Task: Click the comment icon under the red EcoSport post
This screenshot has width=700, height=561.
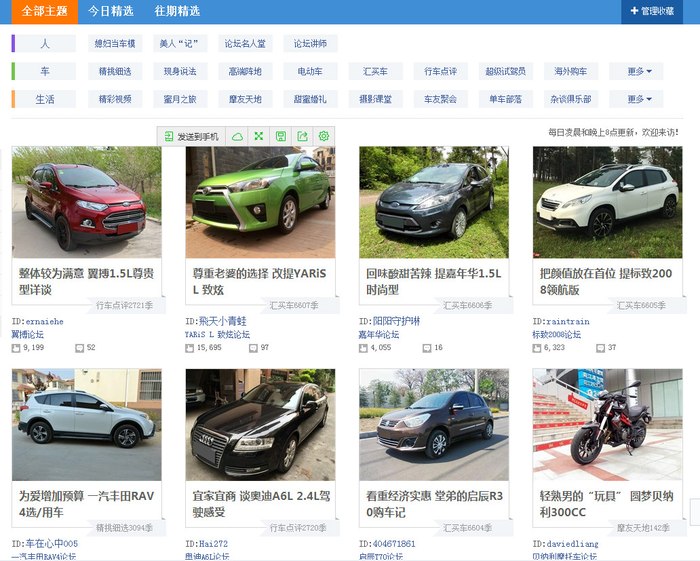Action: click(x=80, y=348)
